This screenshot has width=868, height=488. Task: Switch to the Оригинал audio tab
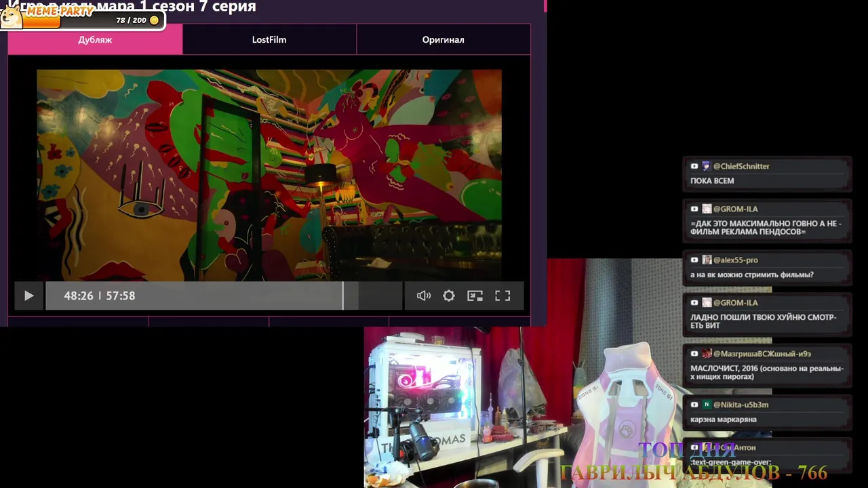tap(443, 39)
